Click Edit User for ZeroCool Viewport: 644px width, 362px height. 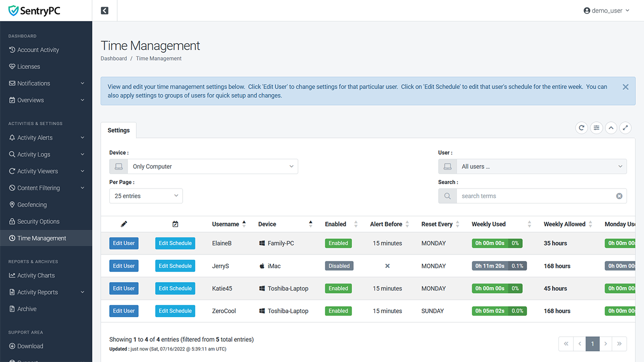pyautogui.click(x=124, y=311)
